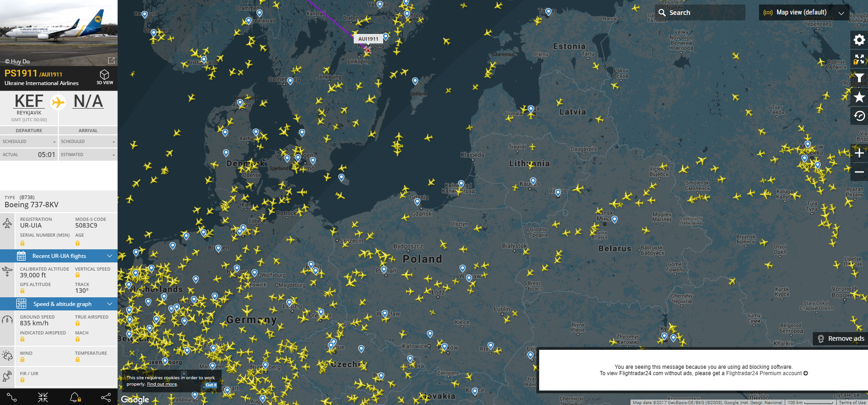The width and height of the screenshot is (868, 405).
Task: Open the playback history icon
Action: pyautogui.click(x=859, y=116)
